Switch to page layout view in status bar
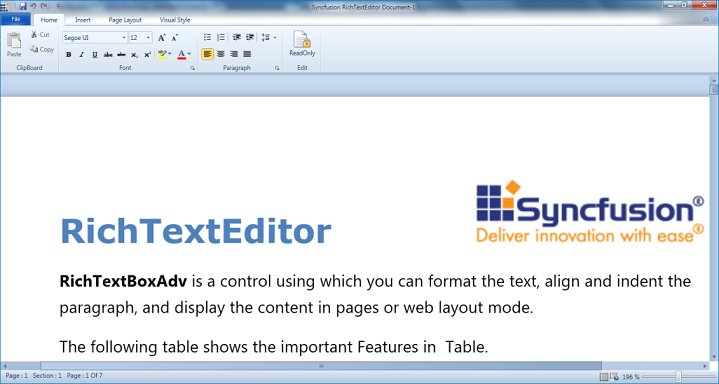The height and width of the screenshot is (384, 719). coord(604,377)
